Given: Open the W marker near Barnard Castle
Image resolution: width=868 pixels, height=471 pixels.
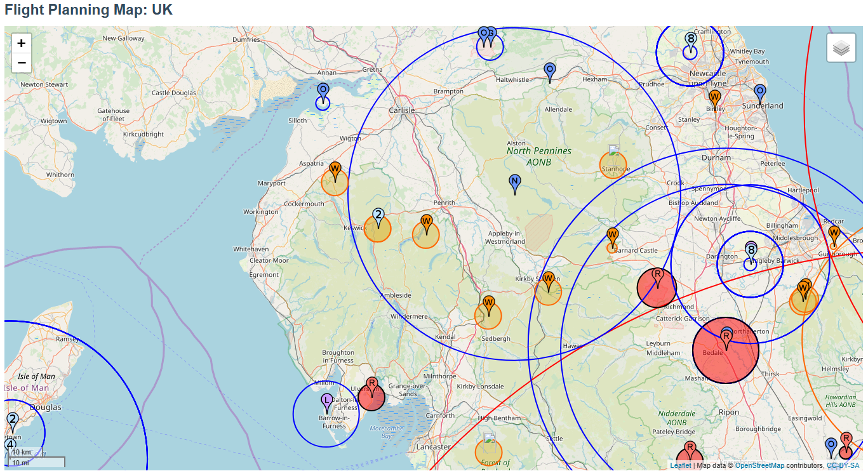Looking at the screenshot, I should point(612,237).
